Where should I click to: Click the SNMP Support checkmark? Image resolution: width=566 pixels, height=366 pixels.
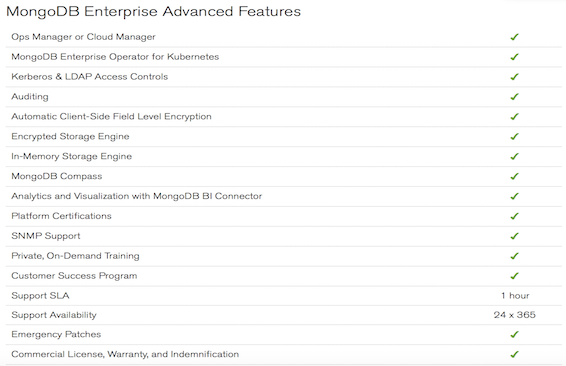[x=514, y=236]
